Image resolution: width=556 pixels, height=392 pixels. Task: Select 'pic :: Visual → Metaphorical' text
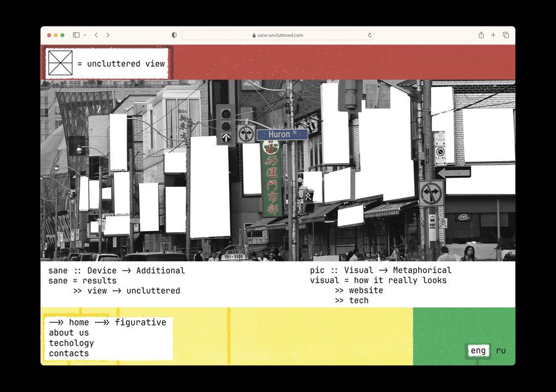pos(381,270)
